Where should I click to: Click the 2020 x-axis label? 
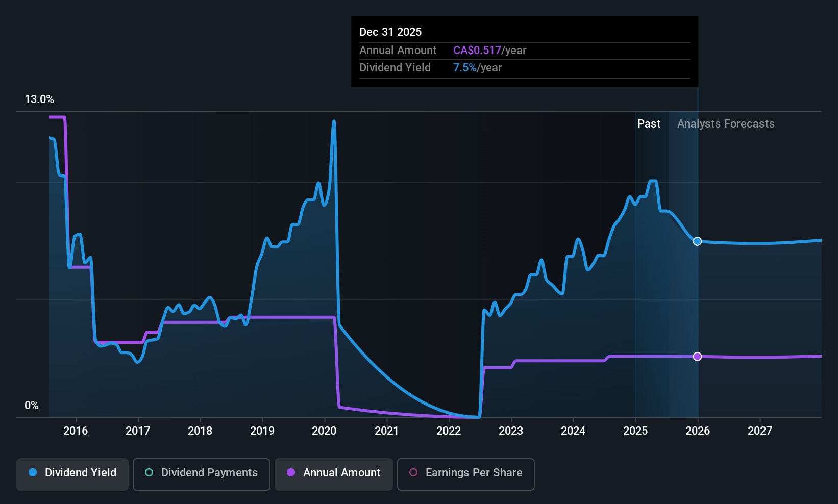[x=324, y=431]
